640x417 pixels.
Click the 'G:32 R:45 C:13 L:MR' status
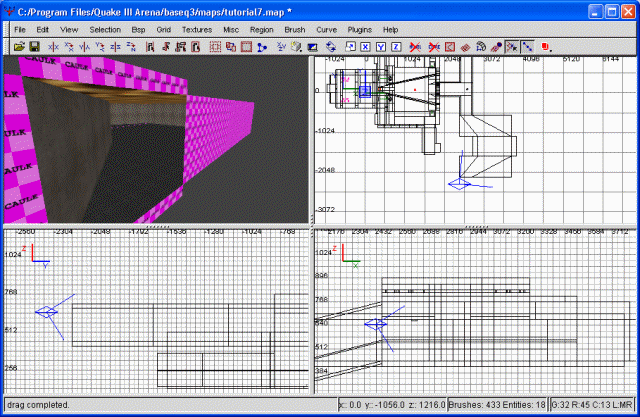(592, 405)
